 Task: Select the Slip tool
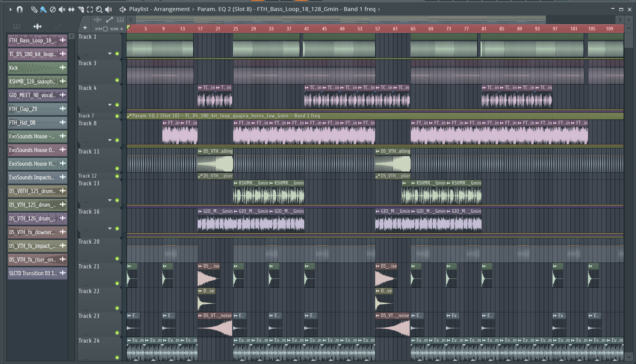(x=71, y=9)
